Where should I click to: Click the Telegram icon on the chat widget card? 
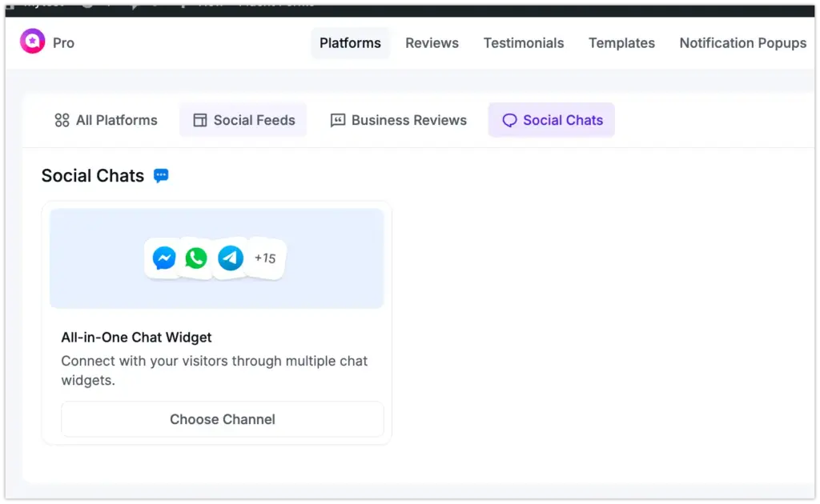[230, 258]
